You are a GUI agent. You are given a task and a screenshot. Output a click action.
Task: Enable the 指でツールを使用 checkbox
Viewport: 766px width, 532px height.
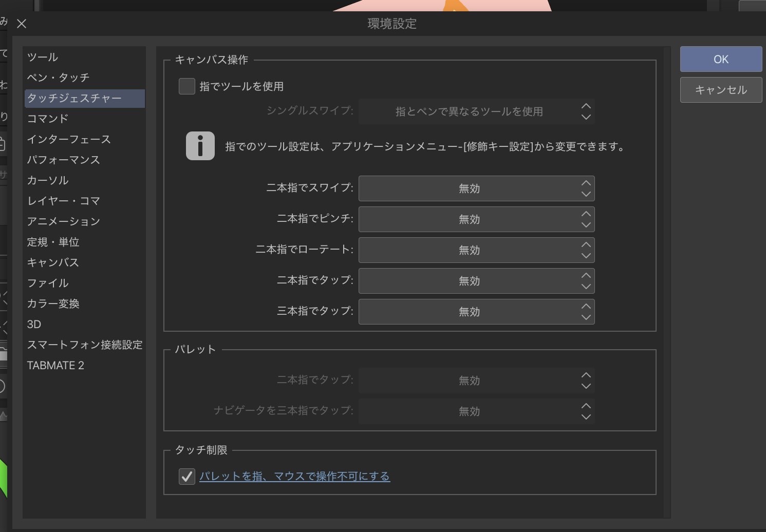186,86
